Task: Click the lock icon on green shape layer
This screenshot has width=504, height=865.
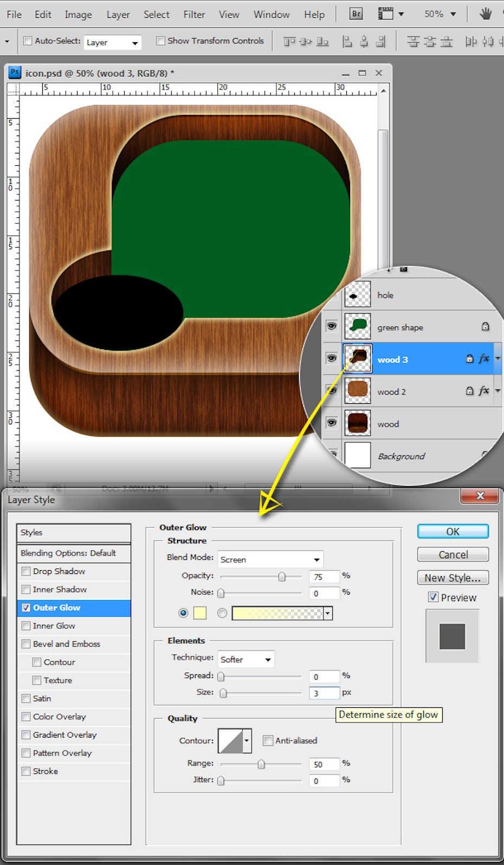Action: 485,327
